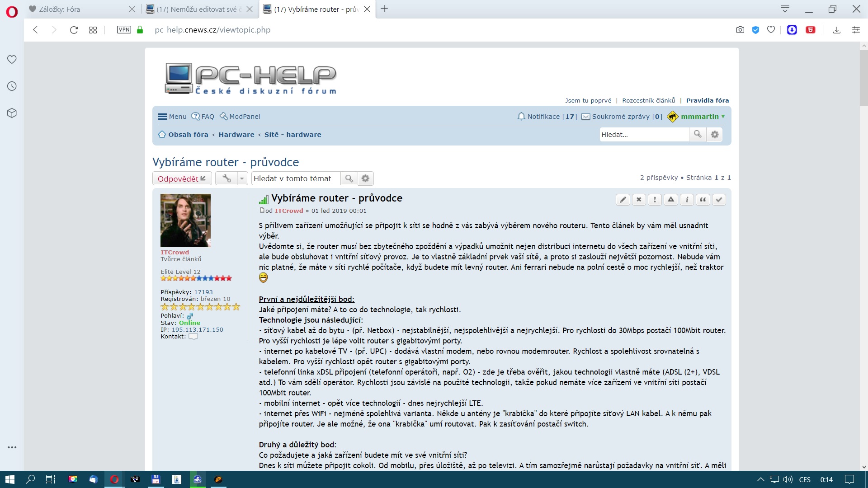Click the edit post pencil icon
The image size is (868, 488).
(623, 200)
